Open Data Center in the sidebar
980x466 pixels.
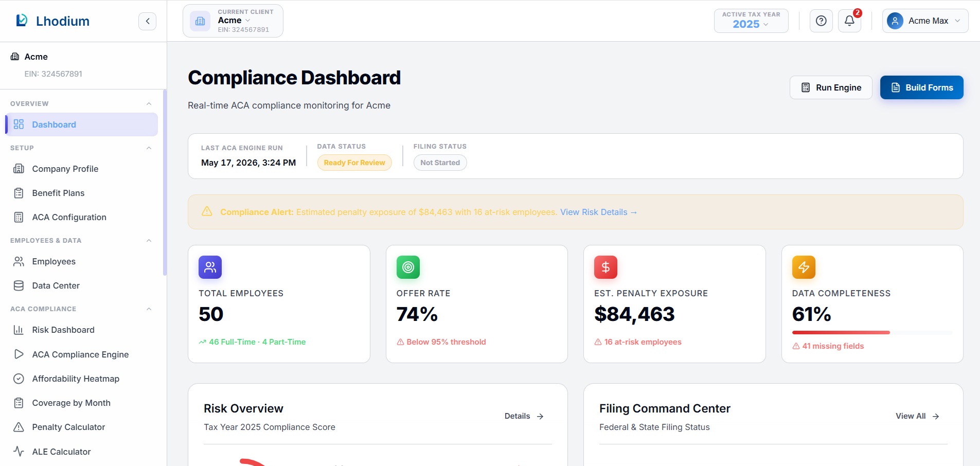click(82, 285)
